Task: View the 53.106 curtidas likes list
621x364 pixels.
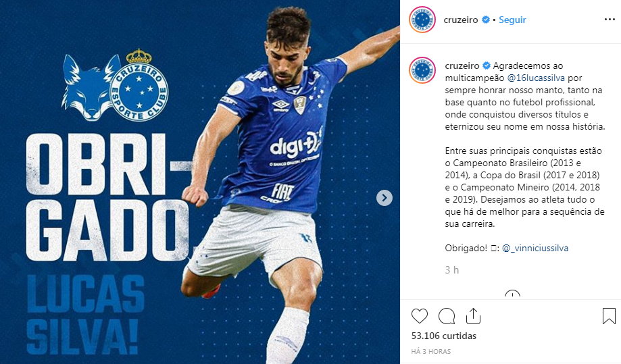Action: pos(443,336)
